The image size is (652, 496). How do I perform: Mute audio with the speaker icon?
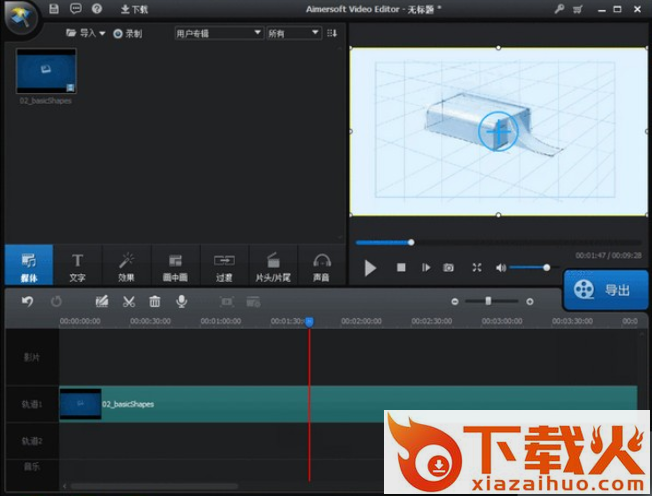pyautogui.click(x=501, y=268)
